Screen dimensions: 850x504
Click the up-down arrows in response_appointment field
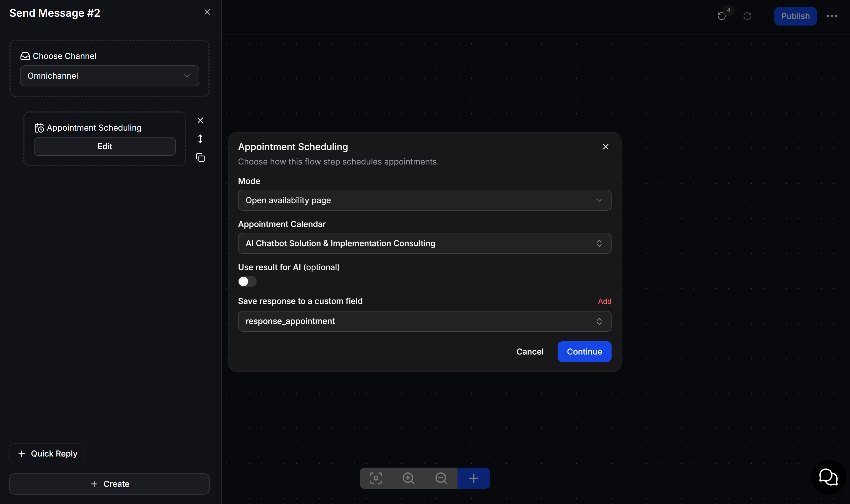point(599,321)
